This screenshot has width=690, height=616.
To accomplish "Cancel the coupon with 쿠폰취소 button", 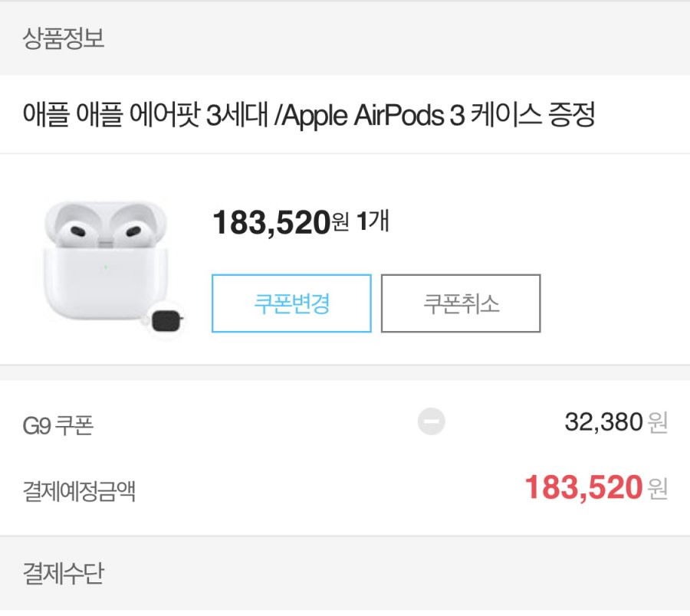I will [461, 303].
